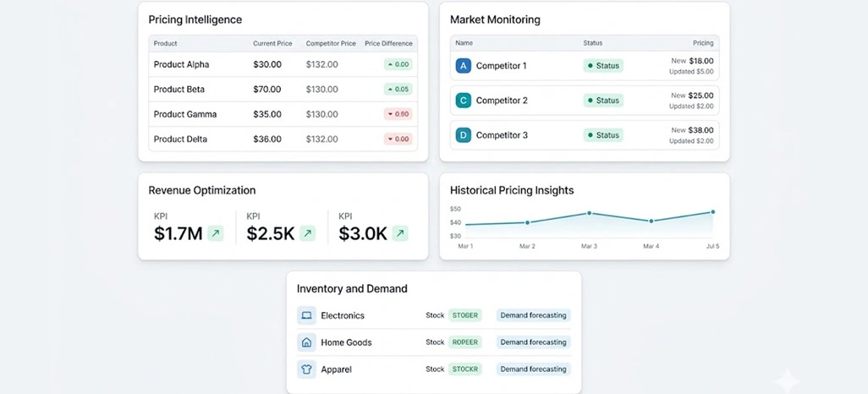
Task: Click the Competitor 3 avatar icon D
Action: click(464, 135)
